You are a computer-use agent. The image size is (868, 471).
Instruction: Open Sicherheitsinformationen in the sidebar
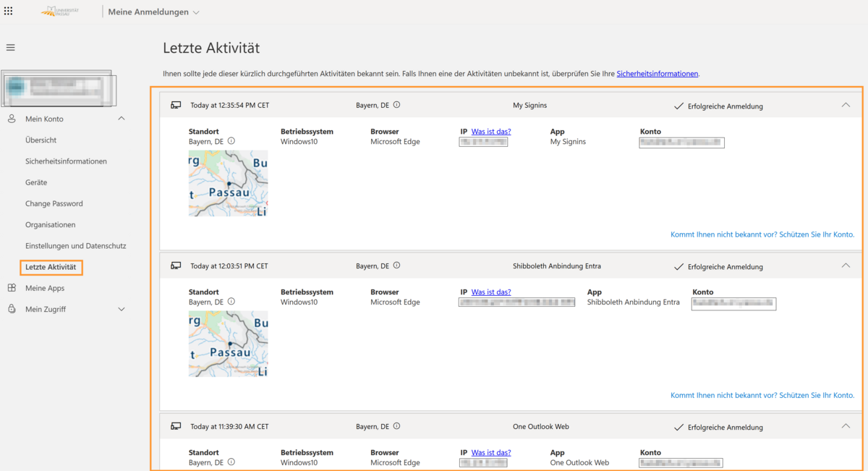pos(66,161)
